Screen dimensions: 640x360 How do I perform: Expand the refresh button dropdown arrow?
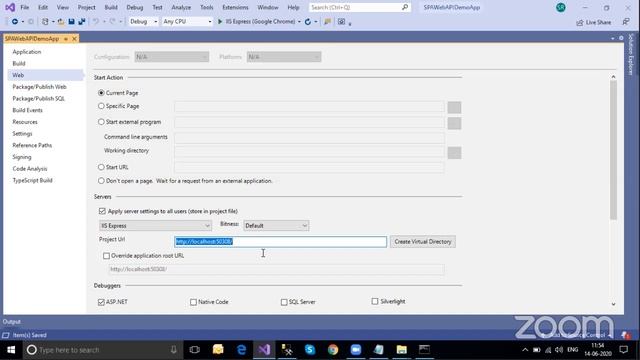pos(316,22)
